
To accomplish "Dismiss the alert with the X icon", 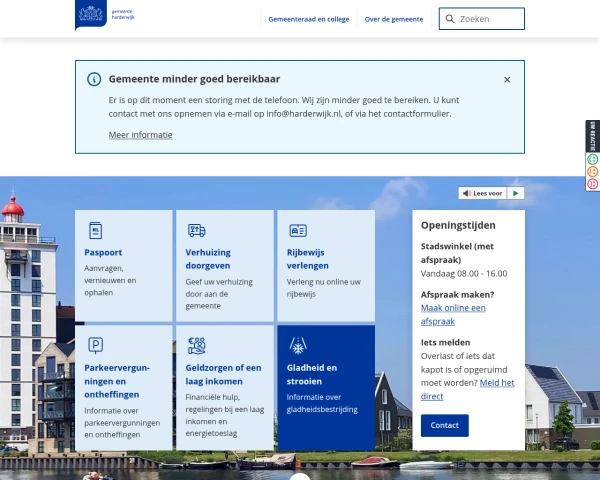I will pos(507,80).
